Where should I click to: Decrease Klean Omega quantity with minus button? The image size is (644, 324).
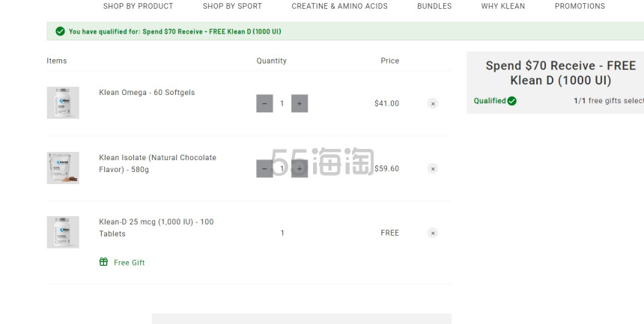point(264,104)
